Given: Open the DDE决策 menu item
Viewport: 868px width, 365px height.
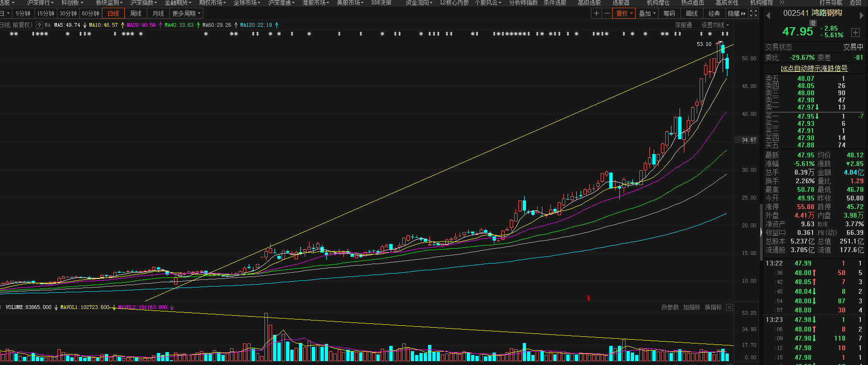Looking at the screenshot, I should tap(381, 3).
